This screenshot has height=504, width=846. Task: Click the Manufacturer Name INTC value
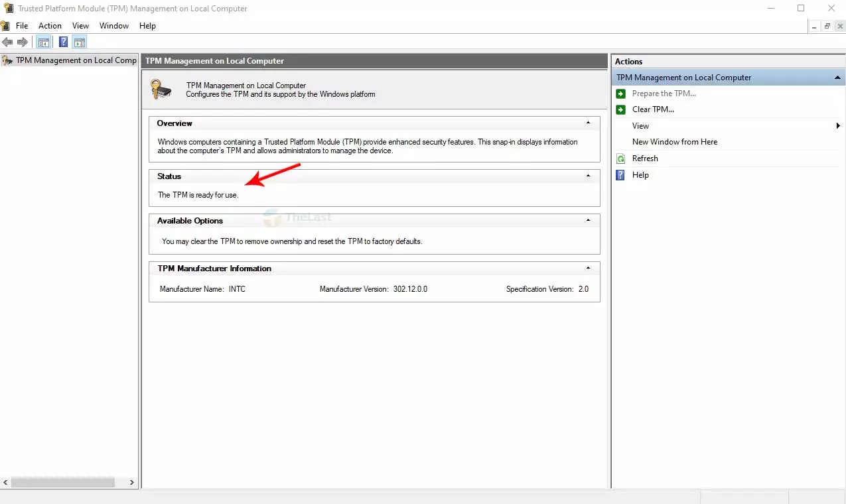(237, 289)
